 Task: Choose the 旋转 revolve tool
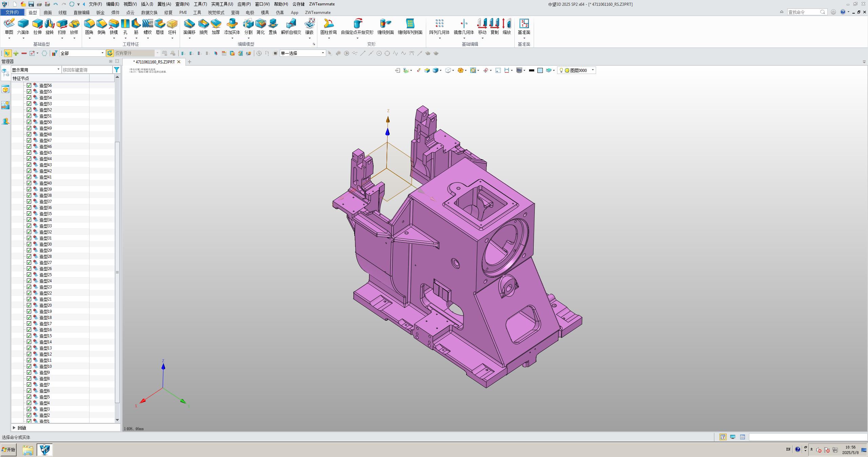(50, 26)
